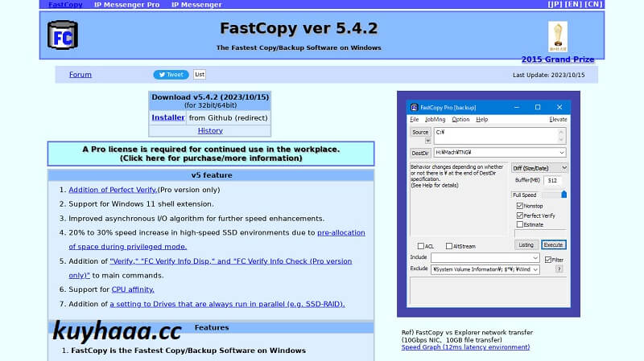This screenshot has height=361, width=644.
Task: Go to IP Messenger Pro navigation link
Action: point(126,5)
